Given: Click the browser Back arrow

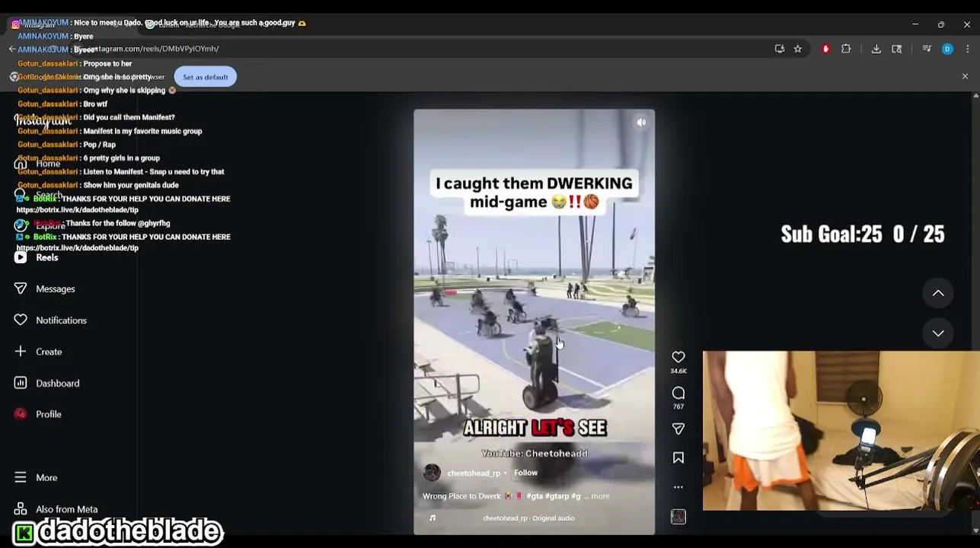Looking at the screenshot, I should coord(11,49).
